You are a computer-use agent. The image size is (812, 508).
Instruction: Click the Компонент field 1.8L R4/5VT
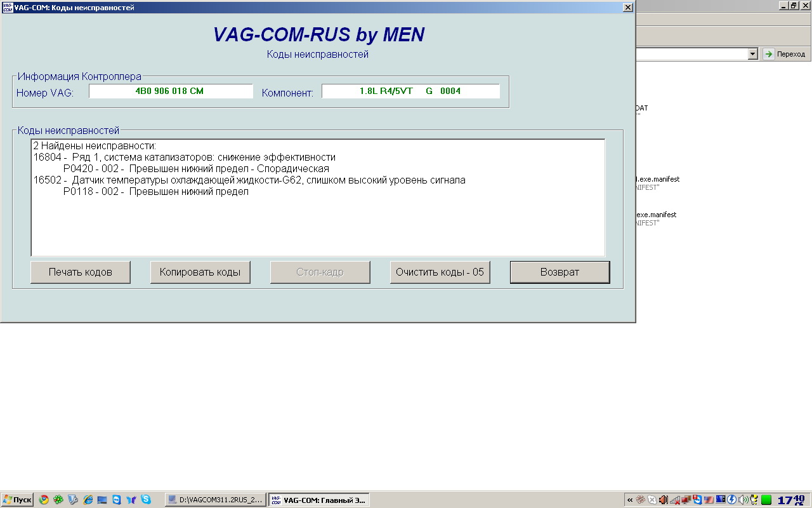pyautogui.click(x=410, y=91)
